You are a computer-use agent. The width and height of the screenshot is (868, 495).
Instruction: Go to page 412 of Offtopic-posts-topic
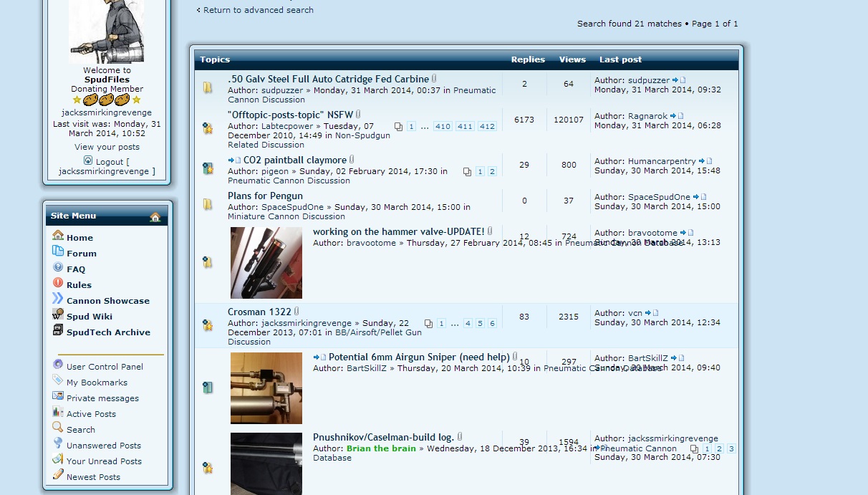point(487,127)
